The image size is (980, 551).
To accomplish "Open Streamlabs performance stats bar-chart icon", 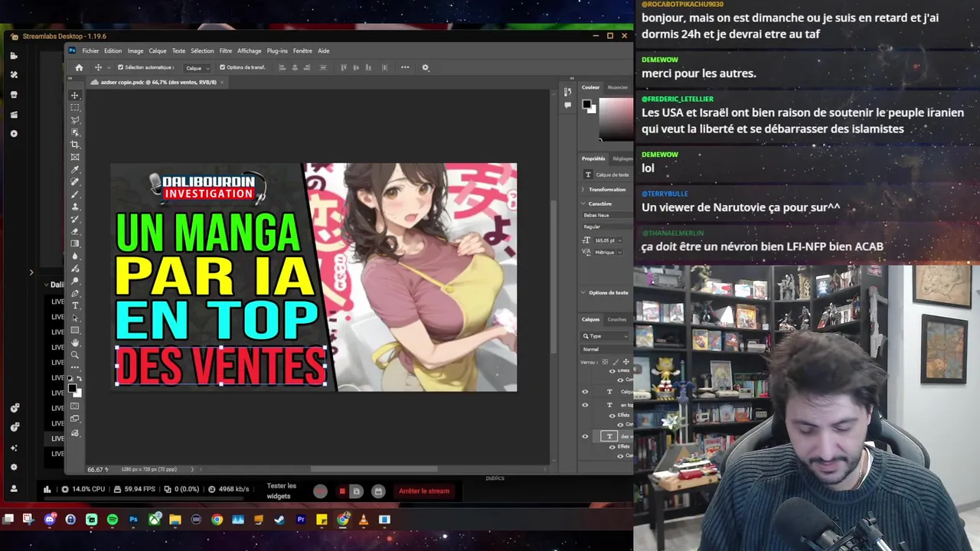I will 47,490.
